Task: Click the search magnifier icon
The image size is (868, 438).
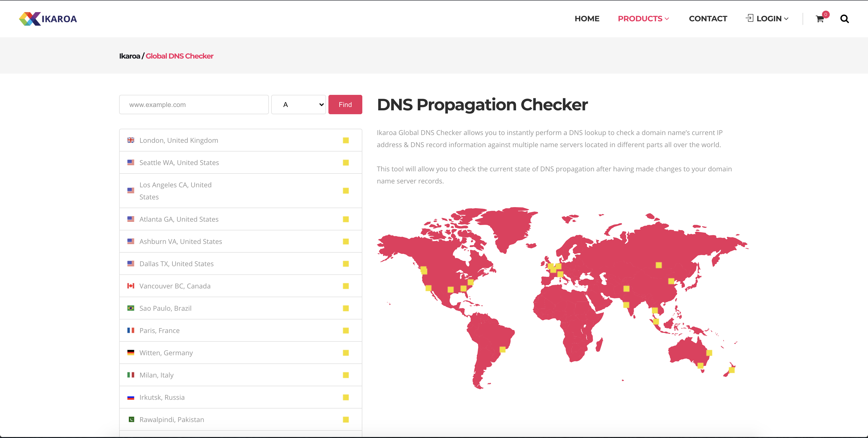Action: [845, 19]
